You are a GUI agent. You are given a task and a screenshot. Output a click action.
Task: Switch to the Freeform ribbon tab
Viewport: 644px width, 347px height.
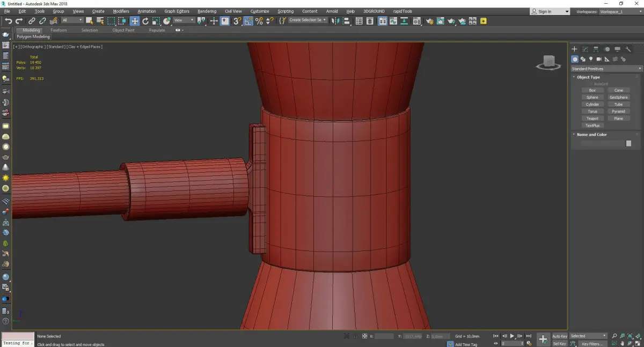point(58,30)
